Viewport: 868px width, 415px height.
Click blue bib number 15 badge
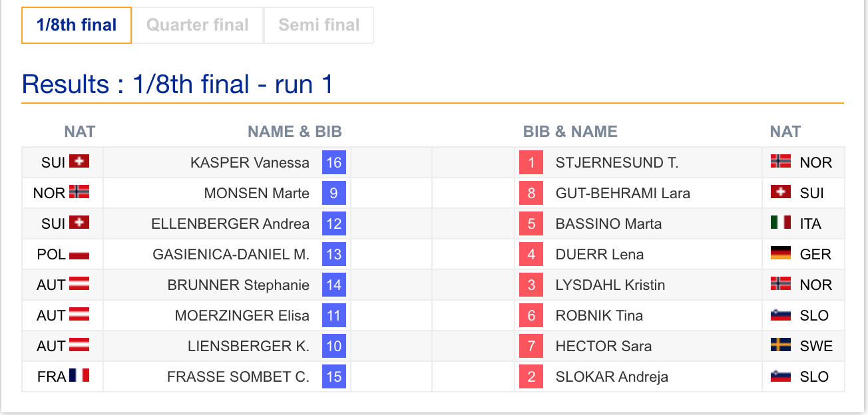click(x=333, y=376)
